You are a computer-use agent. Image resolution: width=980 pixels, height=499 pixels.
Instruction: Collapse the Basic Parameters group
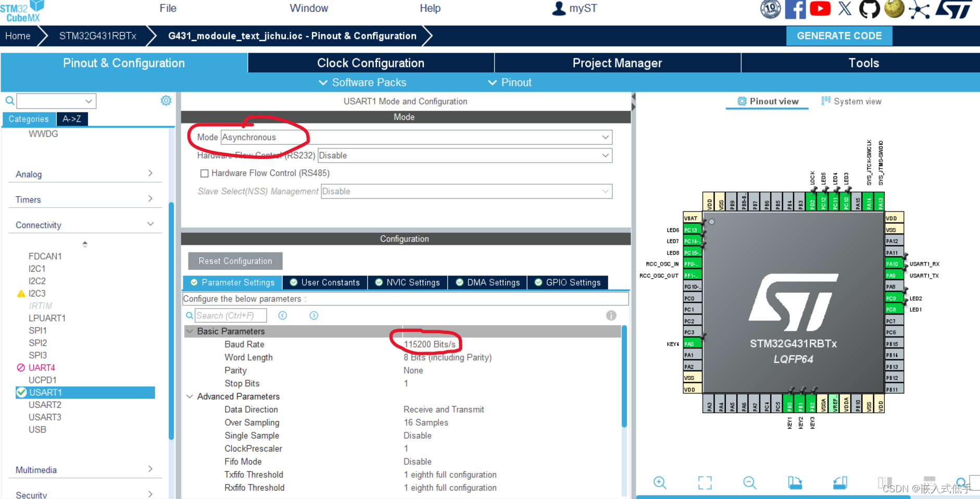[x=190, y=331]
